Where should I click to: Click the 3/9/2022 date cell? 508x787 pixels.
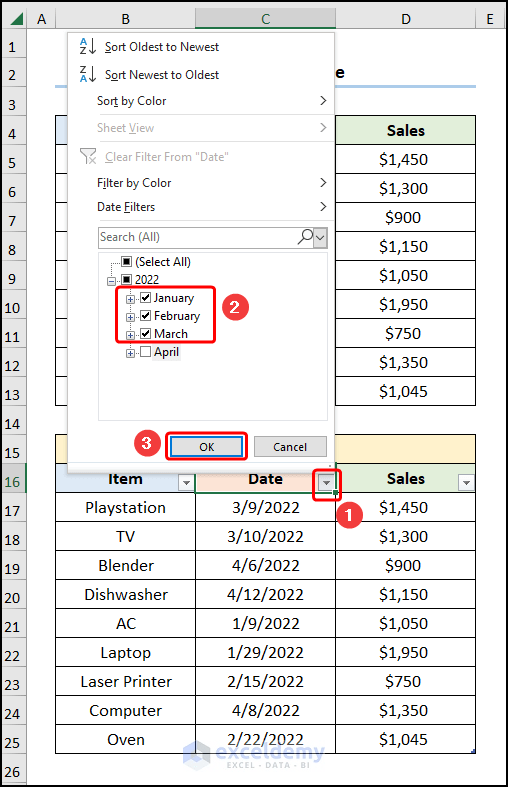266,507
